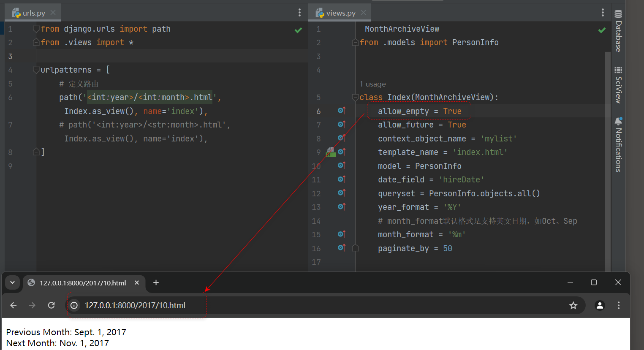Click override gutter icon for model line
Viewport: 644px width, 350px height.
(342, 166)
